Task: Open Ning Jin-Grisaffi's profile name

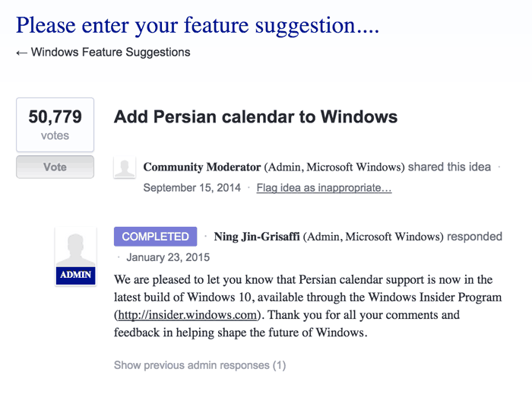Action: pos(257,237)
